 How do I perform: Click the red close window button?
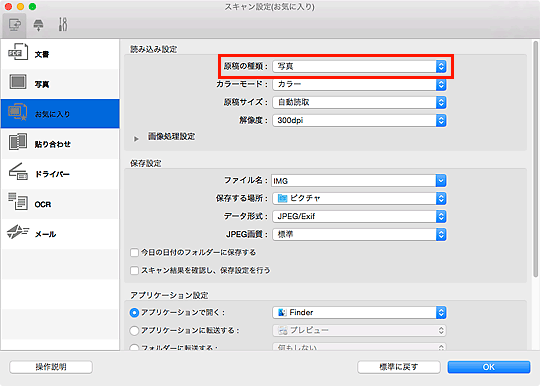[8, 7]
